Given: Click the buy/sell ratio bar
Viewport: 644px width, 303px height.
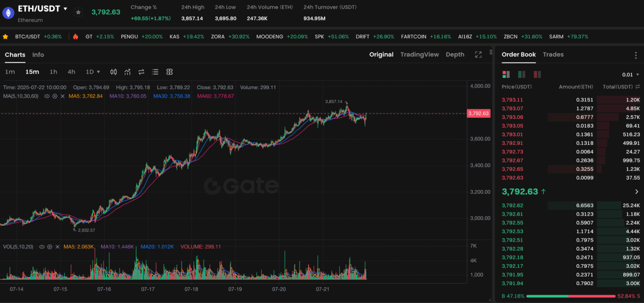Looking at the screenshot, I should tap(571, 296).
